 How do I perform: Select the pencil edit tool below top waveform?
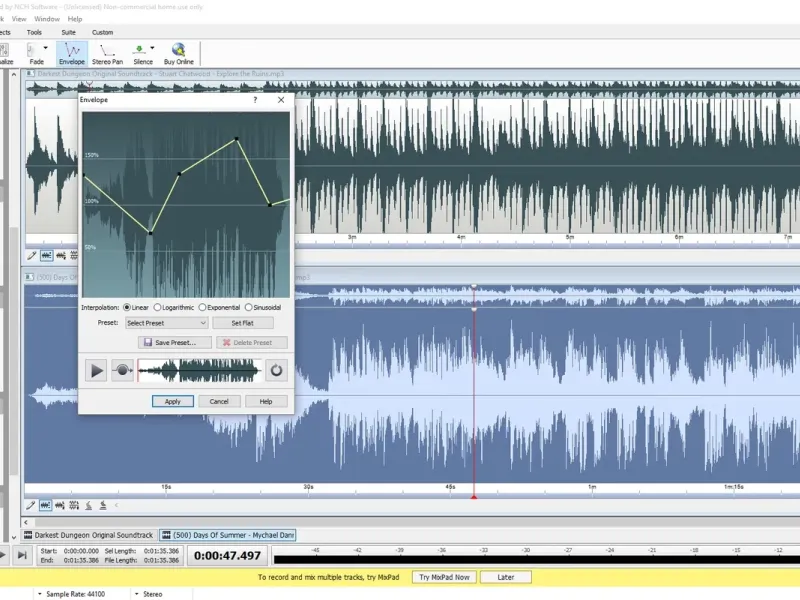[x=32, y=256]
